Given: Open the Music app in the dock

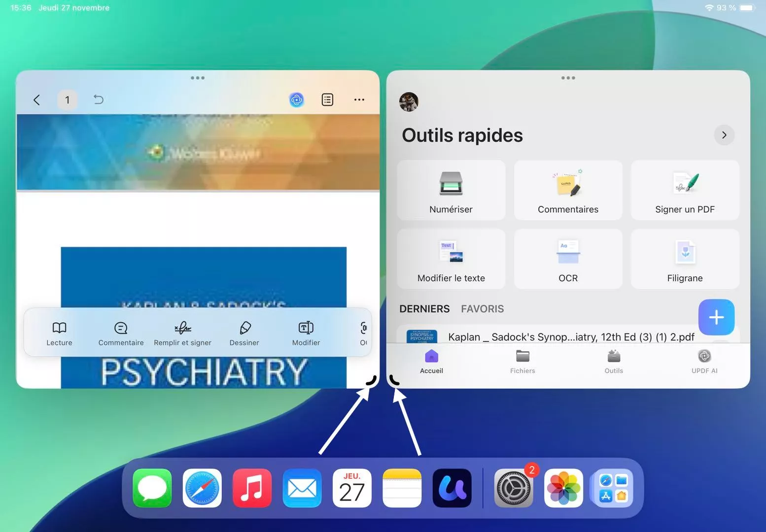Looking at the screenshot, I should tap(252, 488).
